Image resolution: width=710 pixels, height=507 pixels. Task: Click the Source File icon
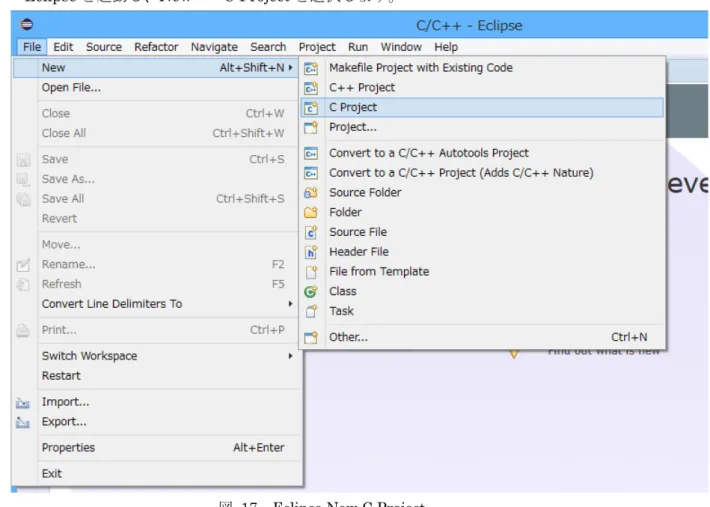point(311,232)
